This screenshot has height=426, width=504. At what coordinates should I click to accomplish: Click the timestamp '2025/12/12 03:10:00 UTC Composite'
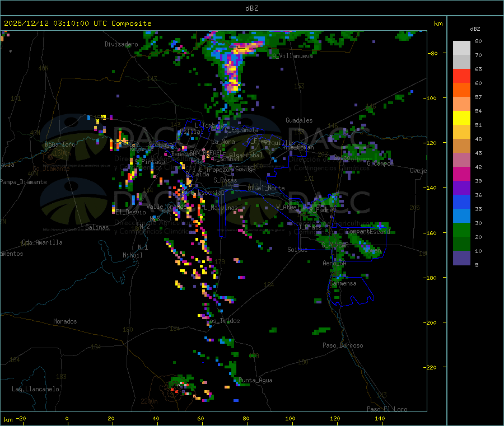pos(77,24)
